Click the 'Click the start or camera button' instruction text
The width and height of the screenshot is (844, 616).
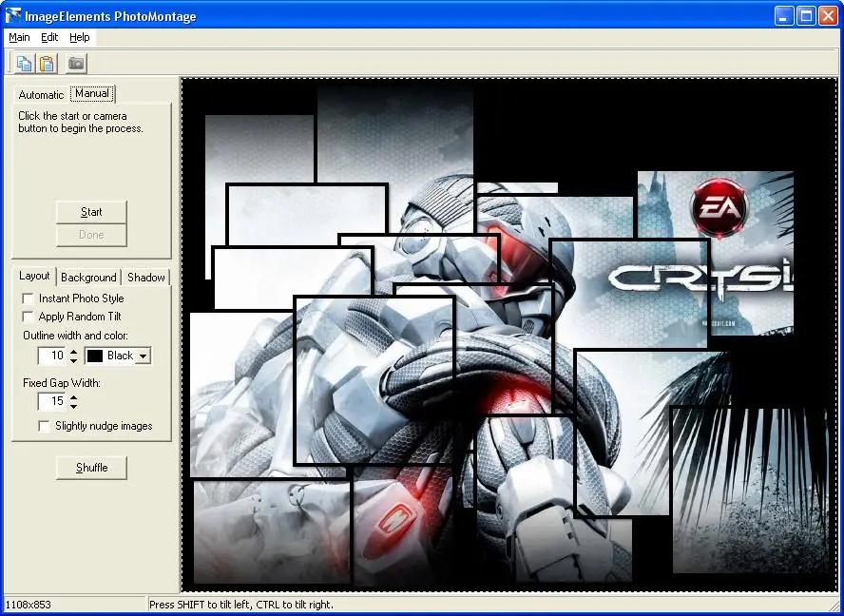tap(81, 123)
